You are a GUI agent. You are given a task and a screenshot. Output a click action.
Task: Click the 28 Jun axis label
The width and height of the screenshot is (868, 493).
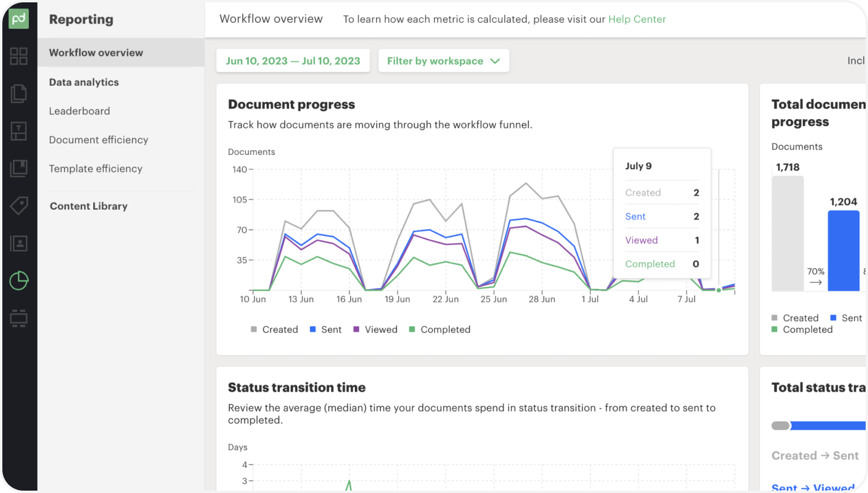pyautogui.click(x=542, y=299)
